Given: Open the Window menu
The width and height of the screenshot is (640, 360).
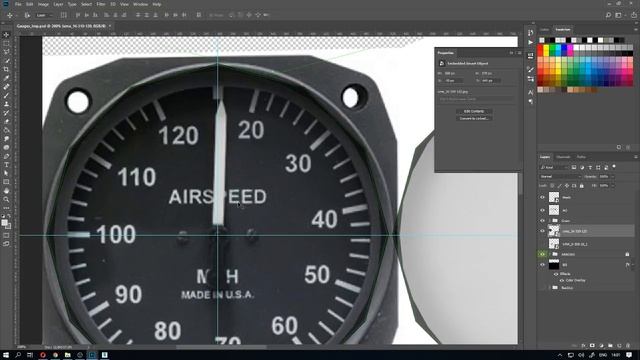Looking at the screenshot, I should (140, 4).
